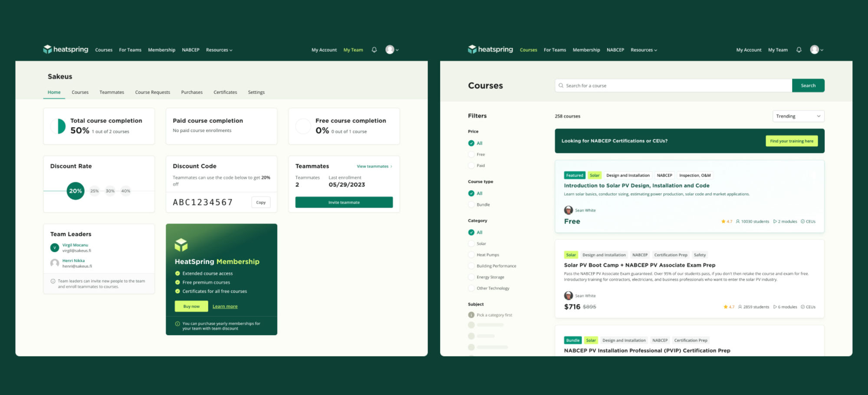Select the 30% discount rate step
The image size is (868, 395).
pyautogui.click(x=110, y=191)
